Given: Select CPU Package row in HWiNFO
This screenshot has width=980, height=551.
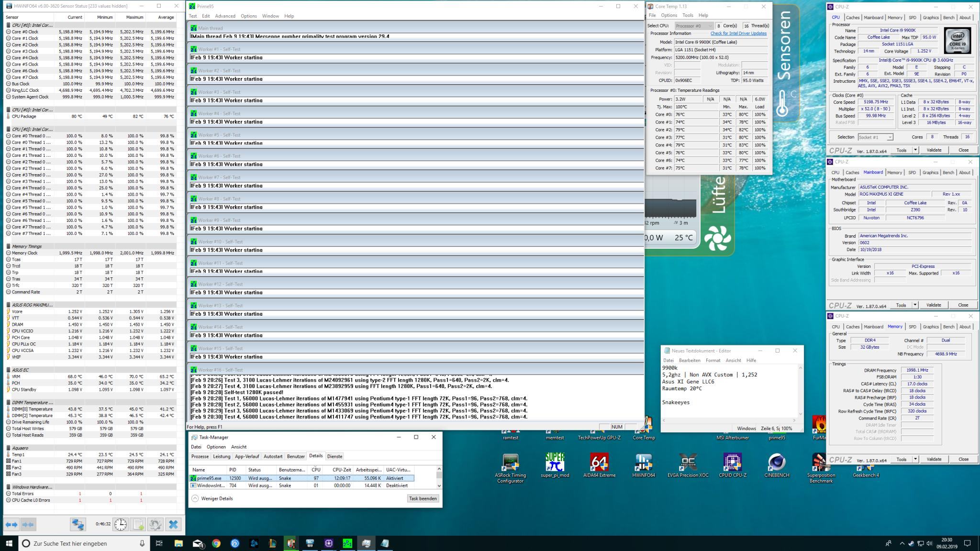Looking at the screenshot, I should click(91, 116).
